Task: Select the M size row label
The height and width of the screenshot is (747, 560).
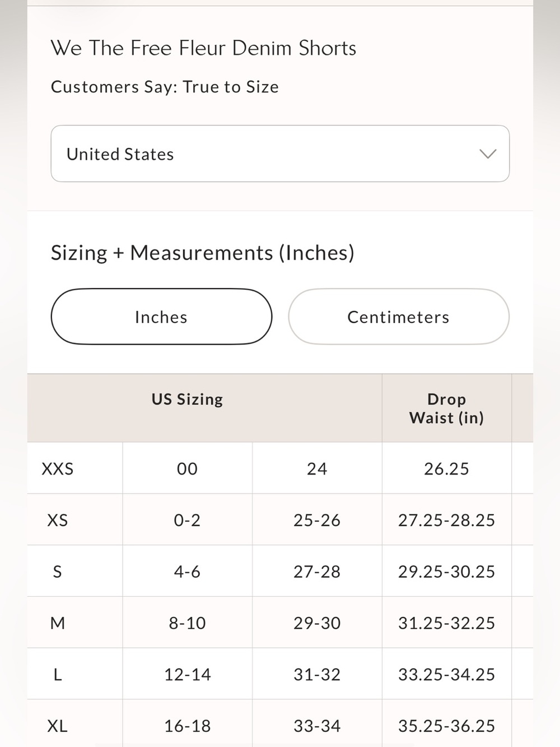Action: 58,623
